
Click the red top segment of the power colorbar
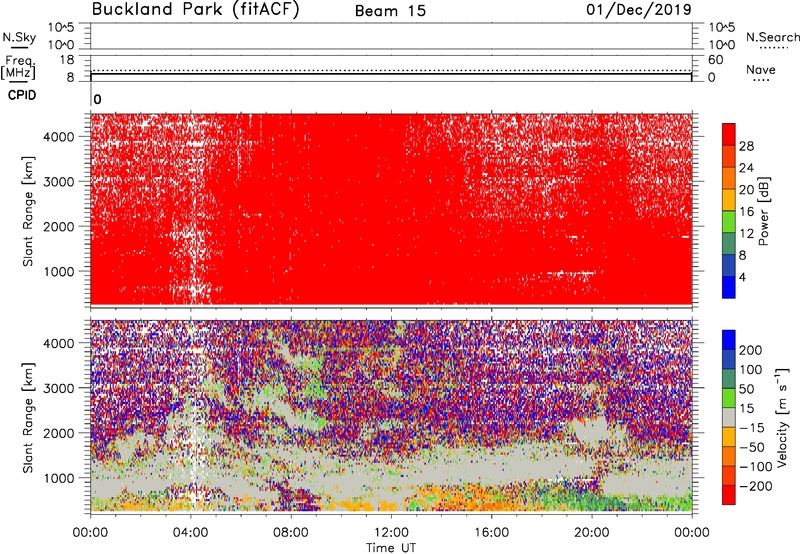[x=729, y=134]
